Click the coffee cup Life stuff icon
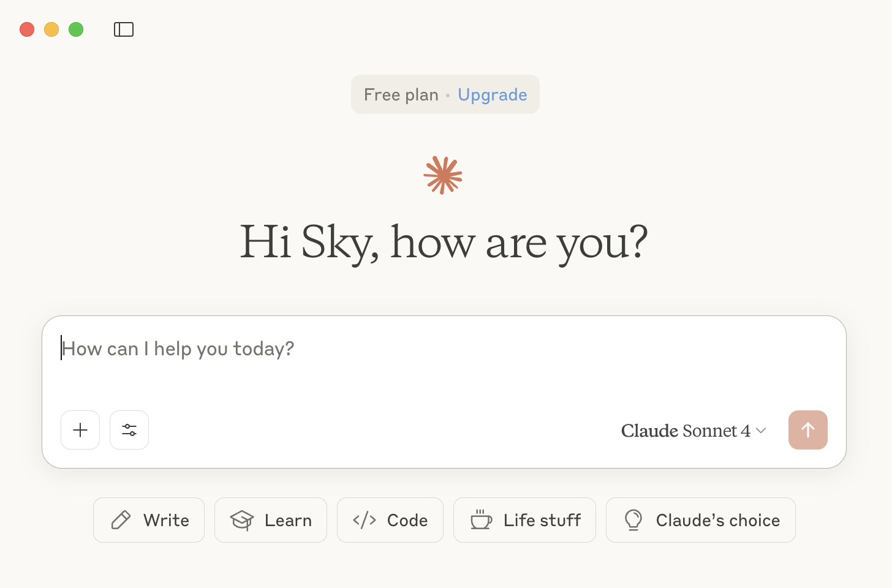The width and height of the screenshot is (892, 588). click(481, 520)
